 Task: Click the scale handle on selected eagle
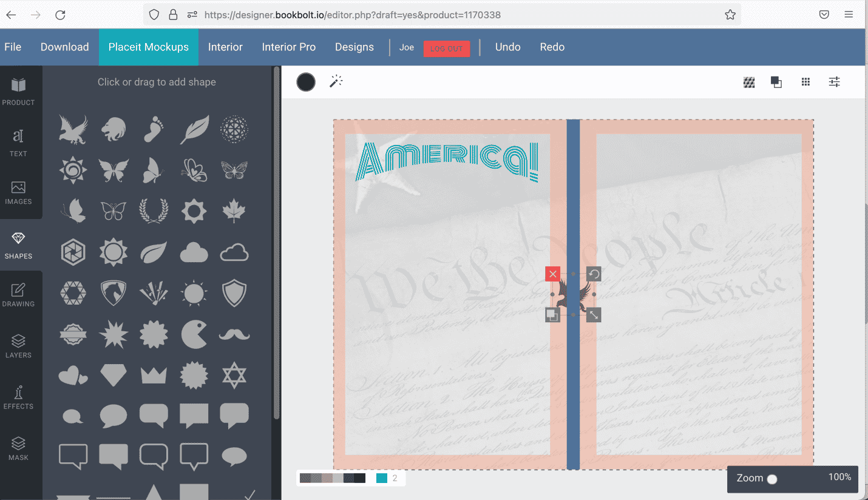594,315
